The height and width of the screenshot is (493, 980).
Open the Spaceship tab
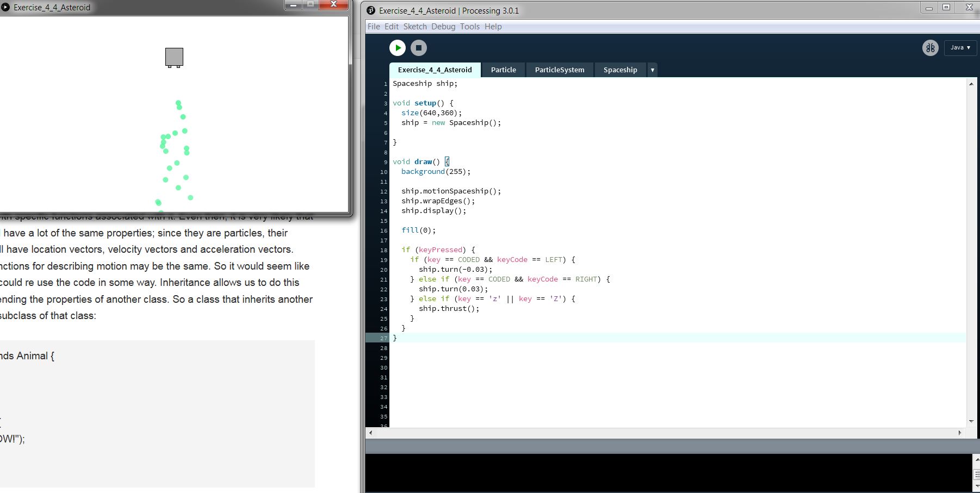tap(620, 70)
